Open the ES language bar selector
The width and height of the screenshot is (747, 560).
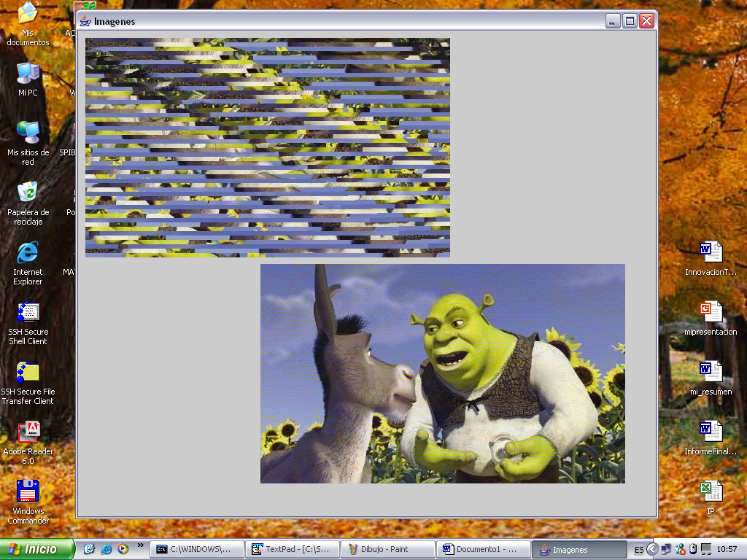pos(639,550)
